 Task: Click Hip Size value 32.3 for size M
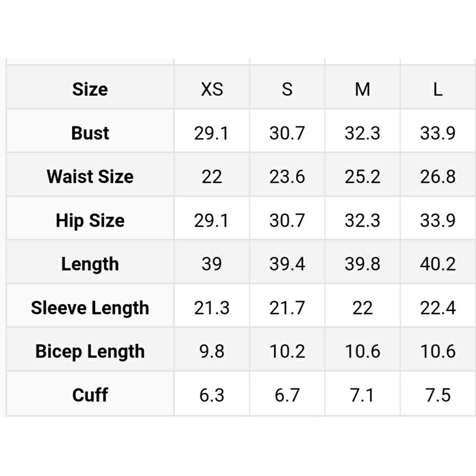coord(362,220)
